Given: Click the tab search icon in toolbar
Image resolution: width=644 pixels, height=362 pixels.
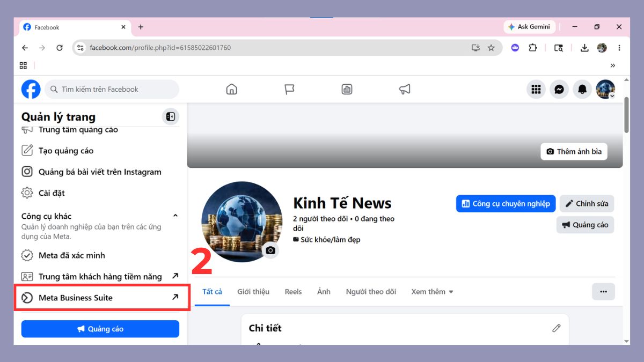Looking at the screenshot, I should [559, 48].
